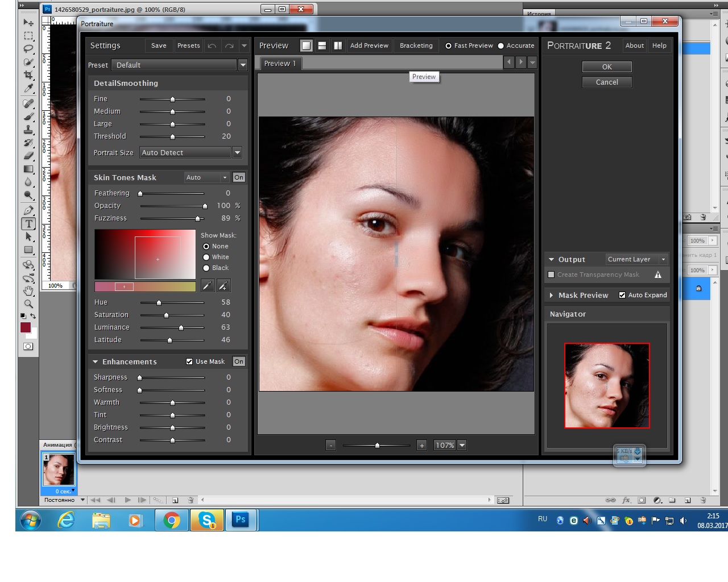
Task: Adjust the Fuzziness slider
Action: pyautogui.click(x=197, y=218)
